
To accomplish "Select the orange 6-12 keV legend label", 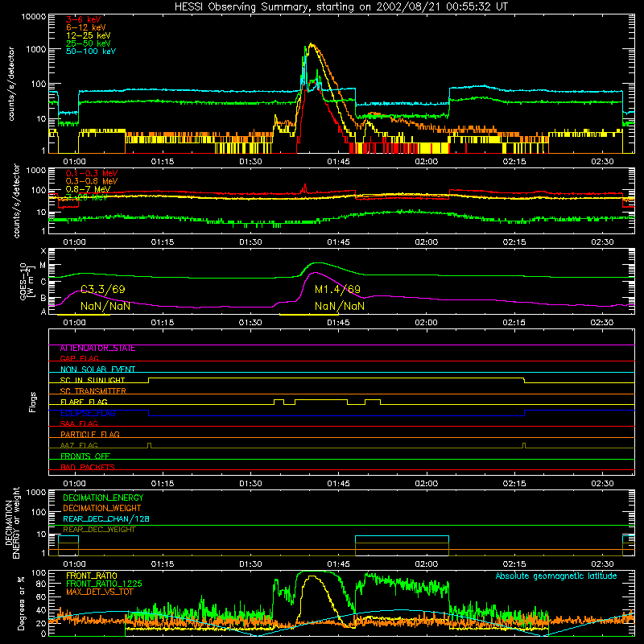I will click(86, 27).
